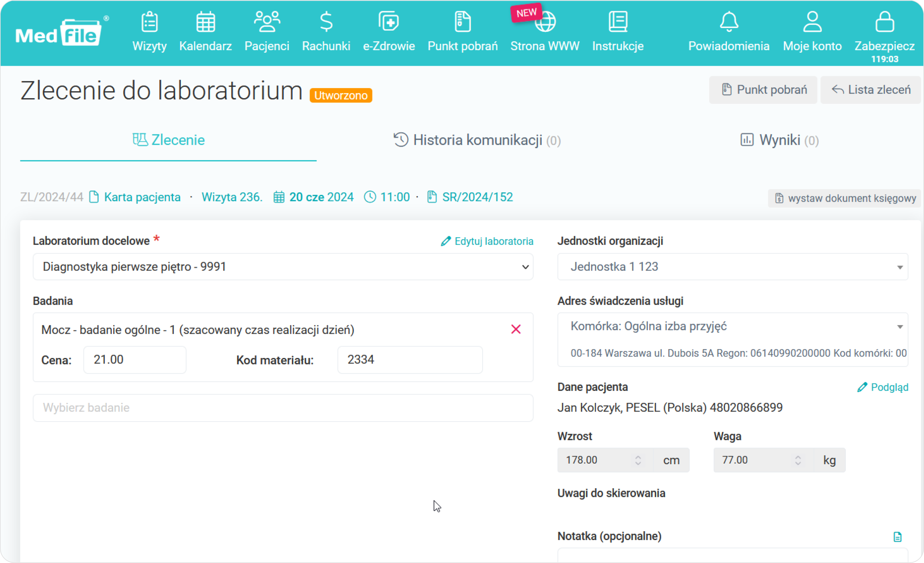The height and width of the screenshot is (563, 924).
Task: Click Zabezpiecz padlock icon
Action: (884, 22)
